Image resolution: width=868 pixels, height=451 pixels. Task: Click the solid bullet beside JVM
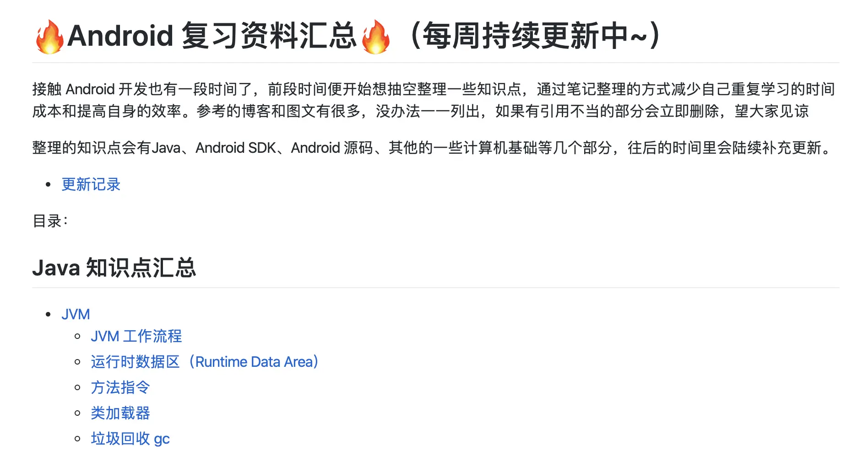coord(48,314)
